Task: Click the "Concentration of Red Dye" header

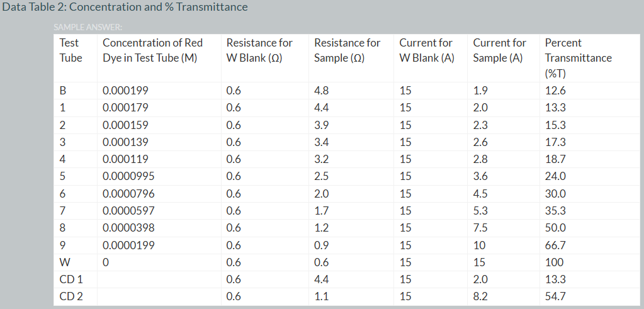Action: (x=152, y=50)
